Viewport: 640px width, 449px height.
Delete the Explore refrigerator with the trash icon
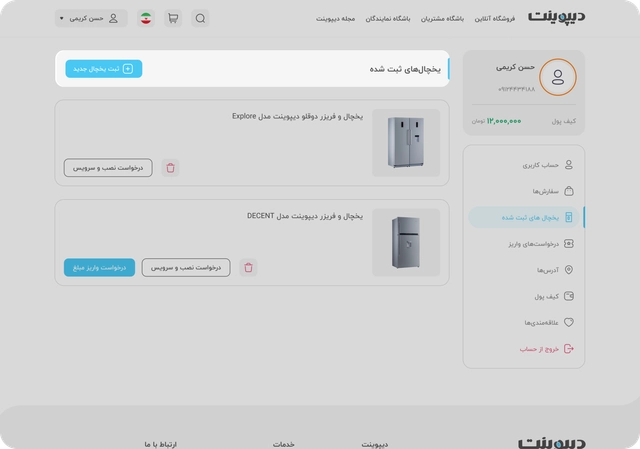(x=170, y=168)
